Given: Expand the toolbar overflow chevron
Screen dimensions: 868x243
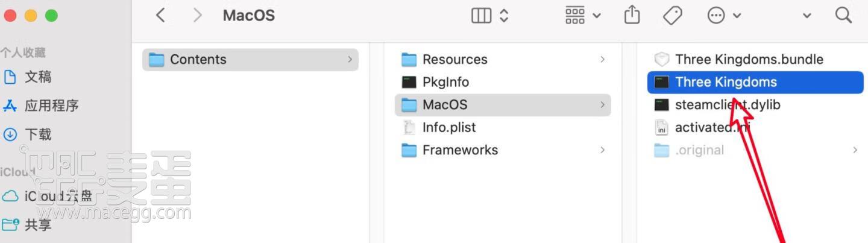Looking at the screenshot, I should pyautogui.click(x=807, y=16).
